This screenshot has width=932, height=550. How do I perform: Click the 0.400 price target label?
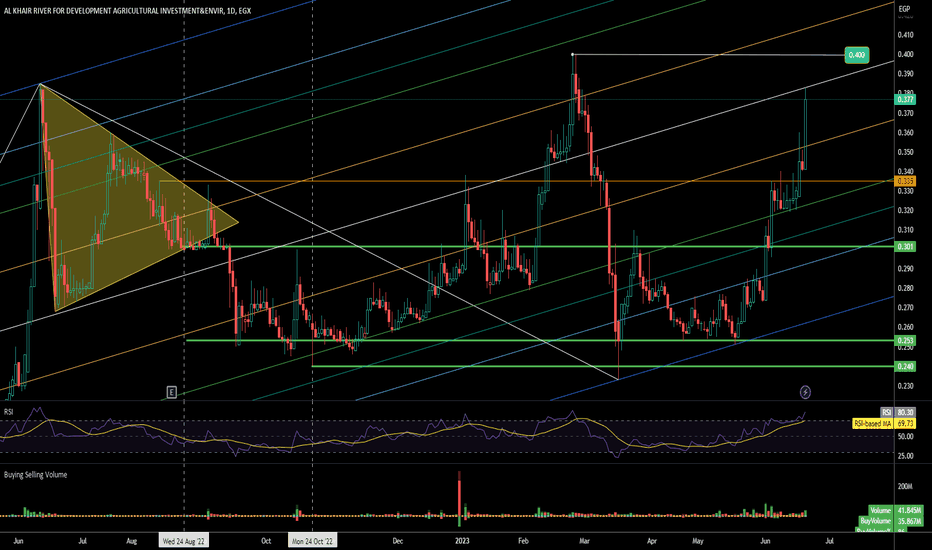tap(857, 55)
